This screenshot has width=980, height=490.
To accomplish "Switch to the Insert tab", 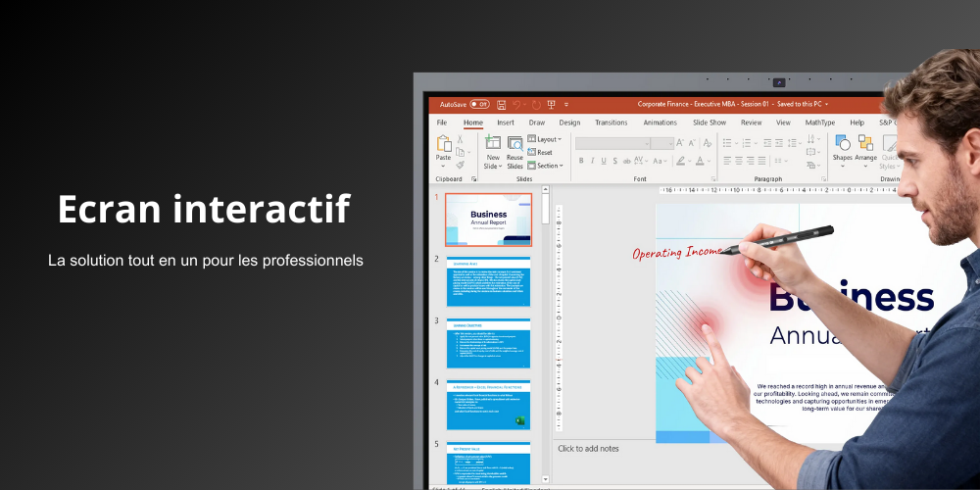I will point(505,122).
